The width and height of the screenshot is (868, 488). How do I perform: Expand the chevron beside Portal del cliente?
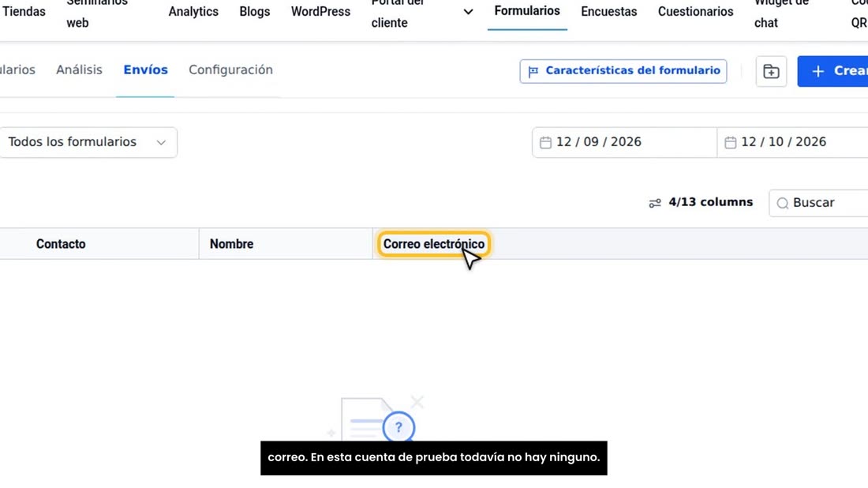pos(468,12)
